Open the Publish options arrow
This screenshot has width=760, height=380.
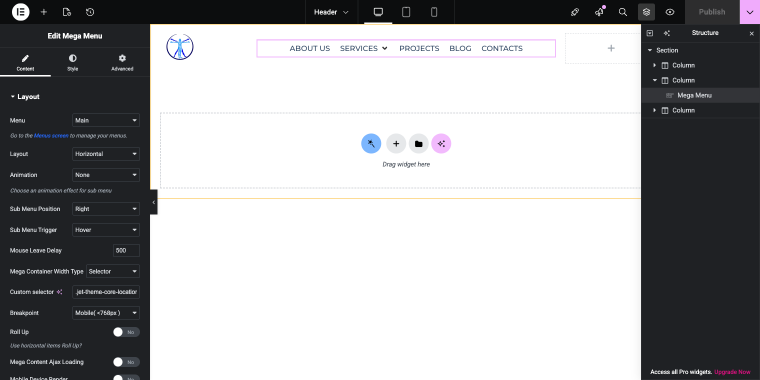[x=750, y=12]
